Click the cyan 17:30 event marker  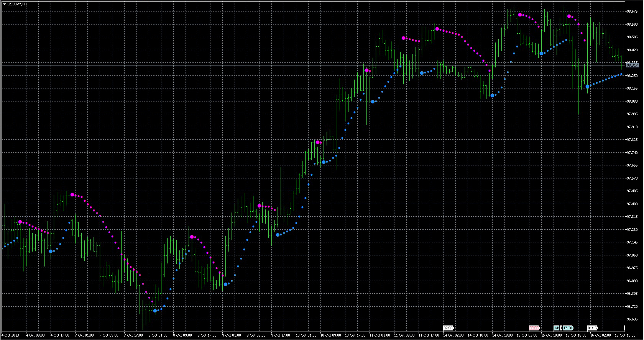pos(568,328)
